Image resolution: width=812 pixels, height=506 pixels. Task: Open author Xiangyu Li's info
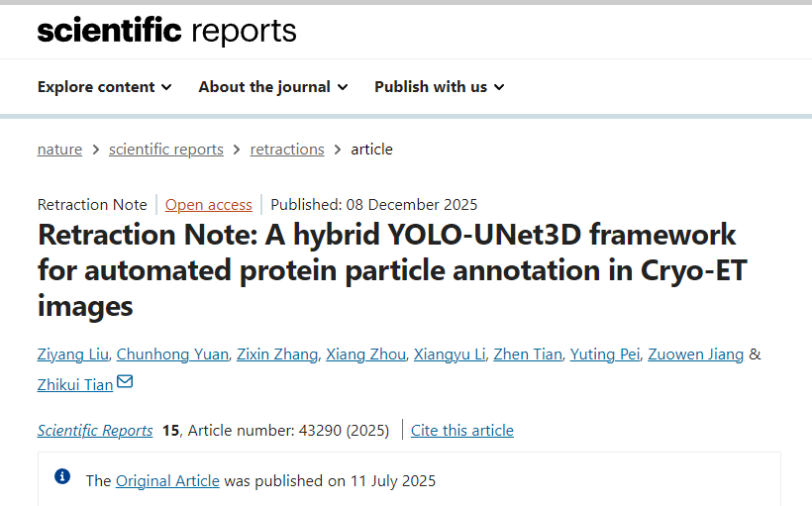tap(450, 354)
